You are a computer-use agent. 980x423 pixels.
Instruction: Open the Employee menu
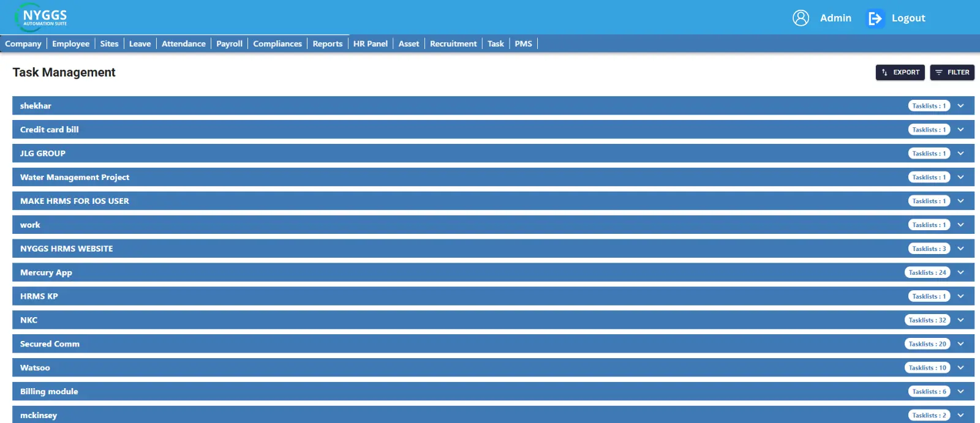coord(70,43)
